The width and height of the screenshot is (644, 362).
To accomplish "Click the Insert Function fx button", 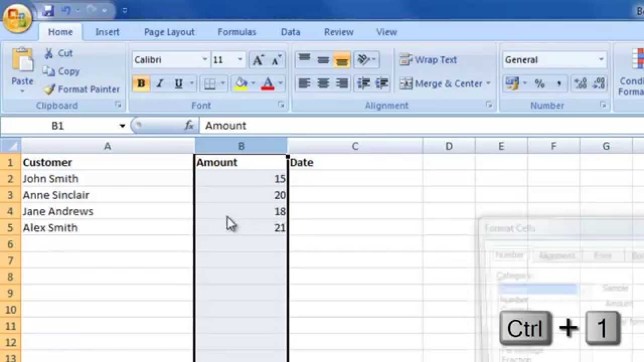I will pyautogui.click(x=189, y=126).
